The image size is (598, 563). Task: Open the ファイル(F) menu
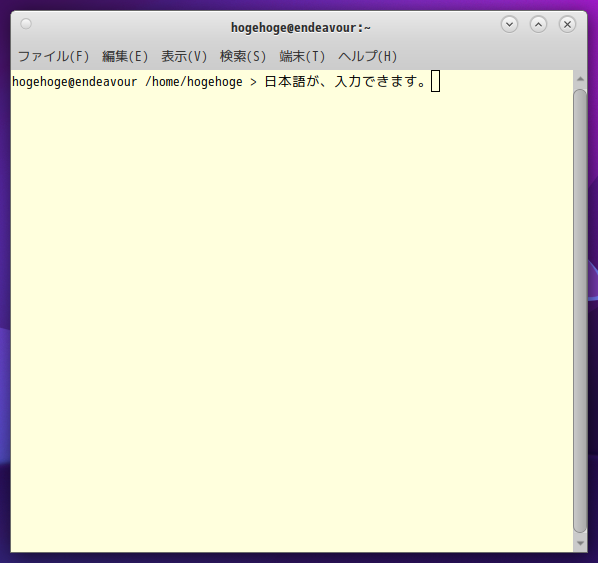point(53,56)
